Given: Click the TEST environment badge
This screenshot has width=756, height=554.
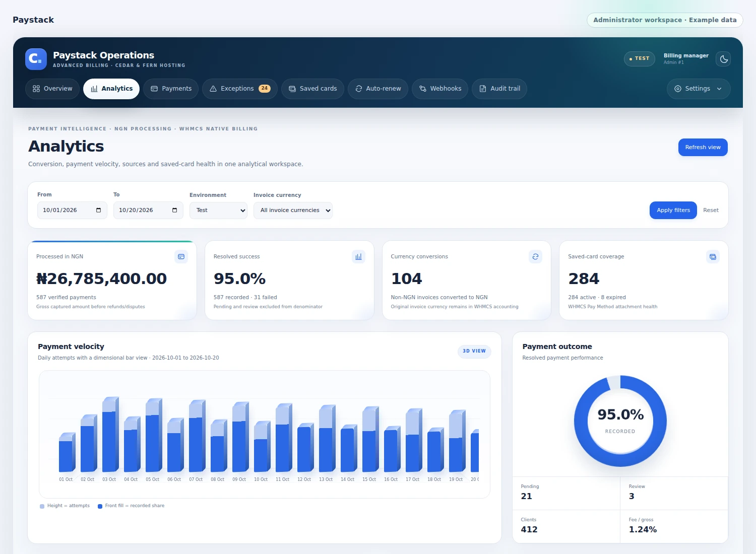Looking at the screenshot, I should [640, 59].
